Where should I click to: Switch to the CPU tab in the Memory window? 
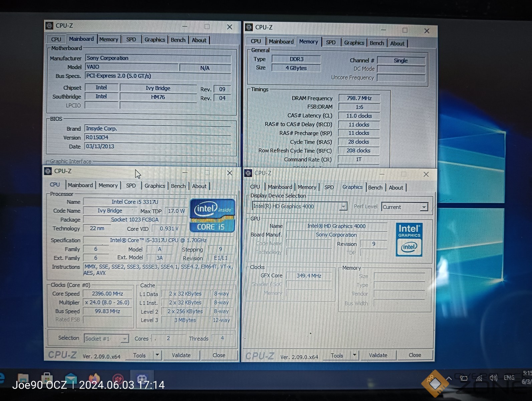click(256, 41)
